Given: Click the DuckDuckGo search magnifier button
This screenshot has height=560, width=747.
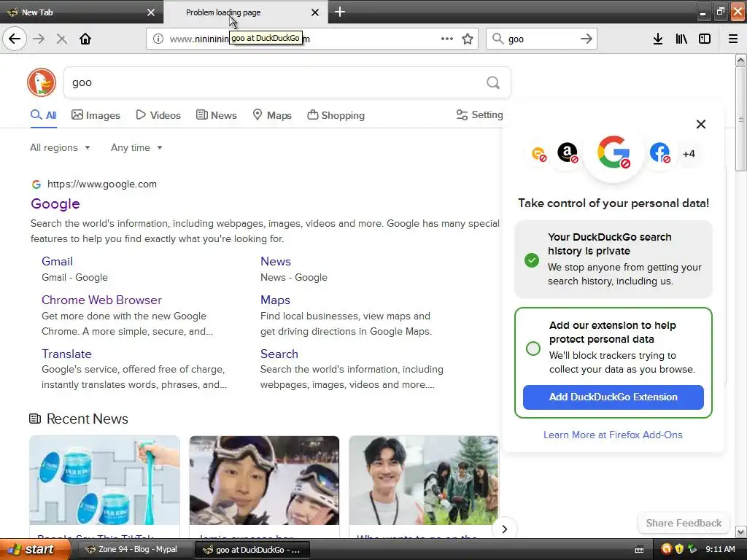Looking at the screenshot, I should 493,82.
